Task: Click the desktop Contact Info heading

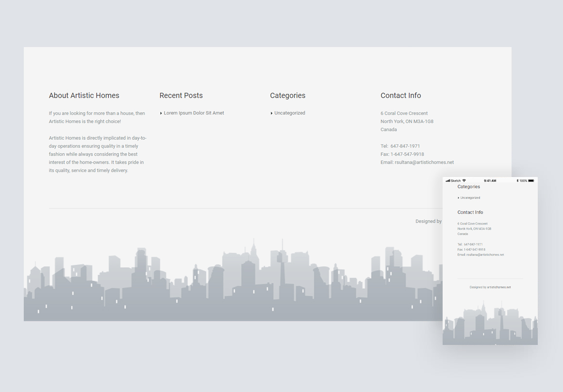Action: pos(400,96)
